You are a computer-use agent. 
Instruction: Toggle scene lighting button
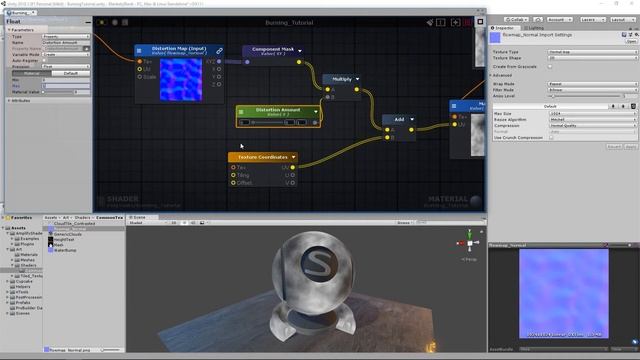point(184,223)
